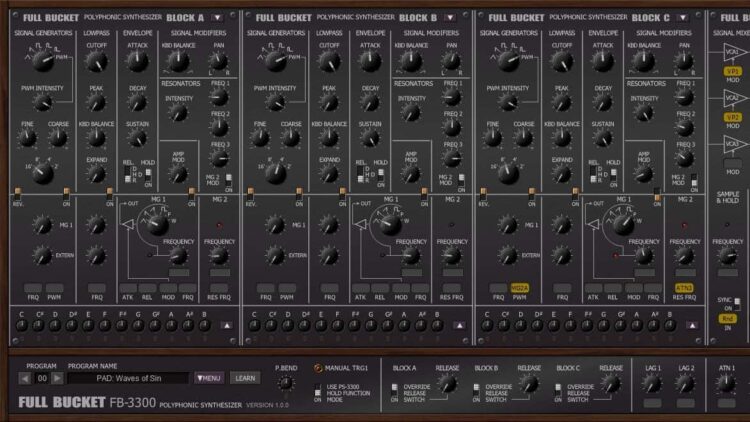
Task: Toggle Block A REV switch
Action: (18, 194)
